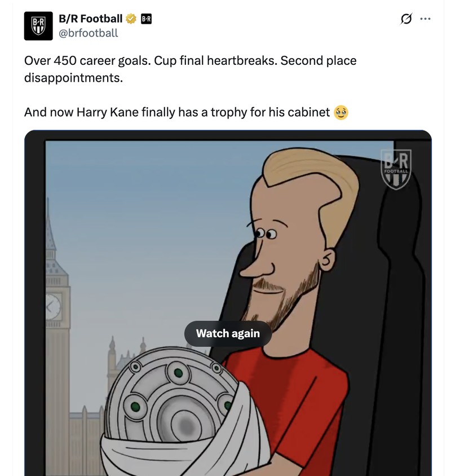Click the square B/R affiliate badge icon
Image resolution: width=451 pixels, height=476 pixels.
coord(146,17)
